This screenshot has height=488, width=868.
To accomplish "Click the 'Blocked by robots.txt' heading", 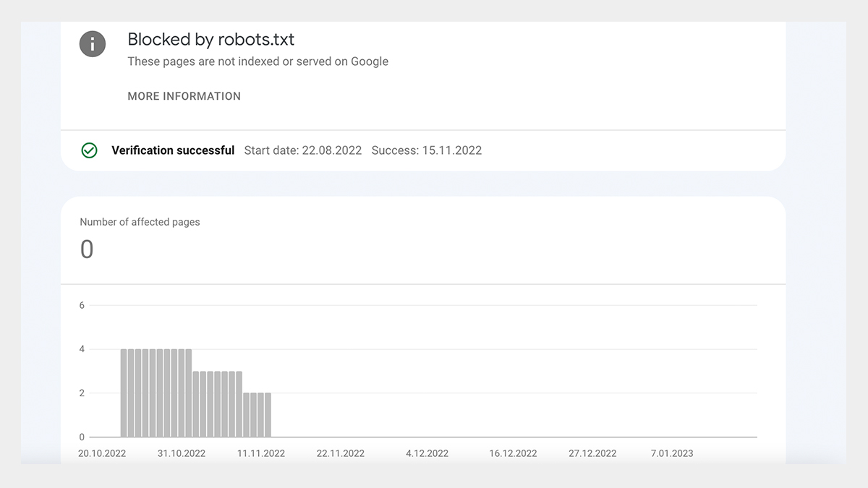I will click(211, 39).
